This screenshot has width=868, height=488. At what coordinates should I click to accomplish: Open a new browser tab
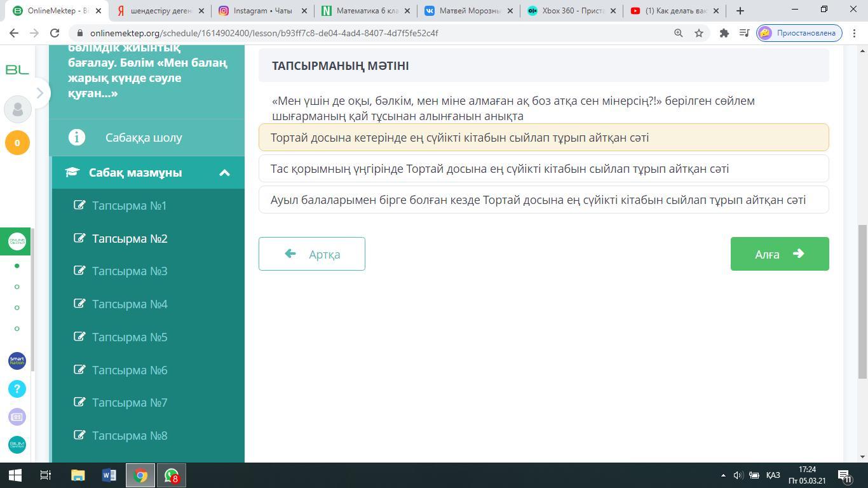pyautogui.click(x=740, y=11)
